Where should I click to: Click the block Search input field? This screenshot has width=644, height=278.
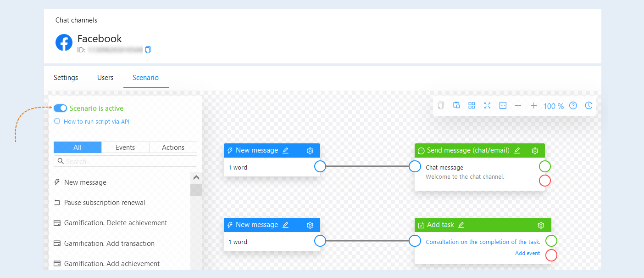(x=125, y=161)
